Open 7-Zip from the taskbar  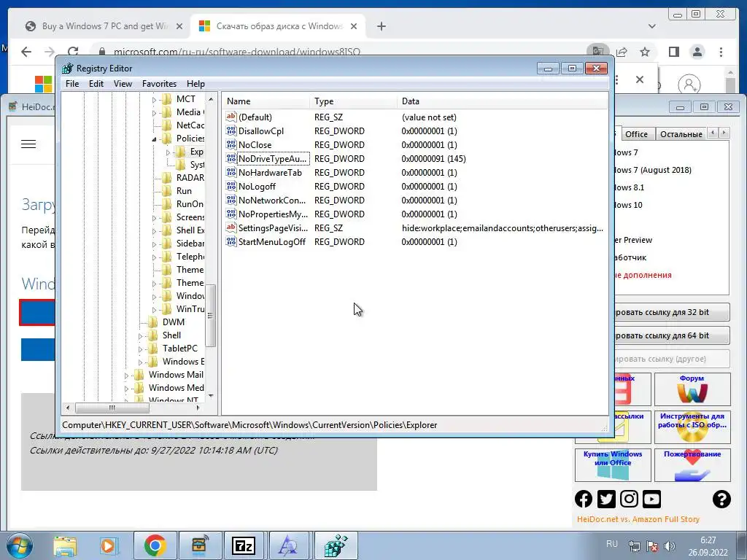point(244,545)
